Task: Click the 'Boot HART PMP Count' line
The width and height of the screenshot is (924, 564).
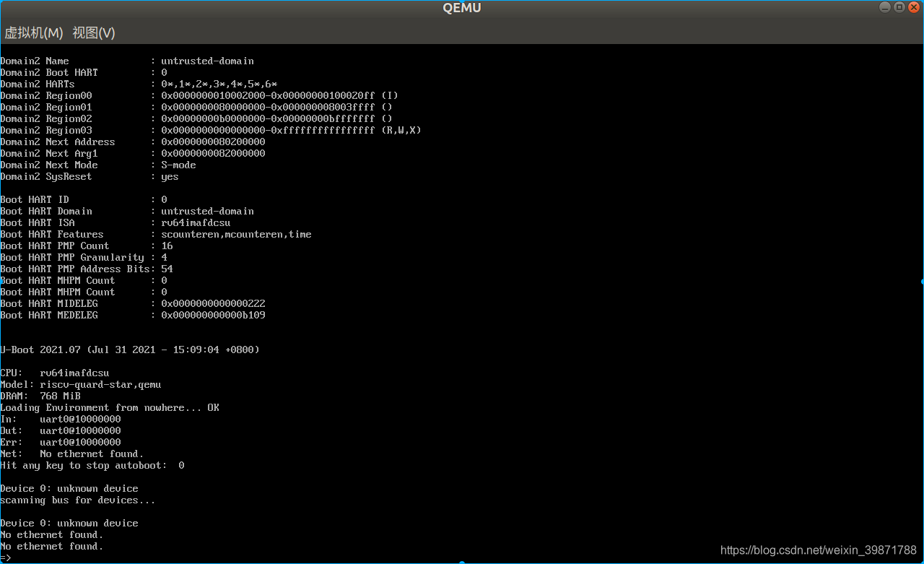Action: click(87, 246)
